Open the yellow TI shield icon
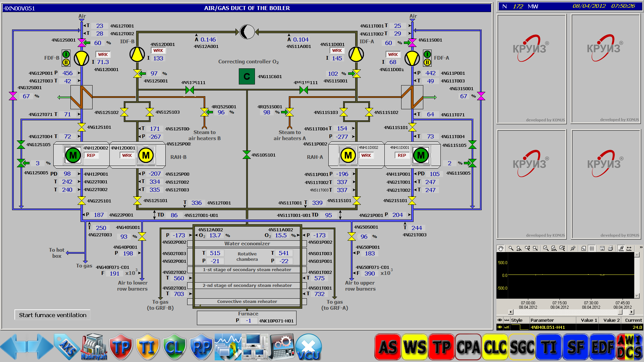 coord(148,347)
